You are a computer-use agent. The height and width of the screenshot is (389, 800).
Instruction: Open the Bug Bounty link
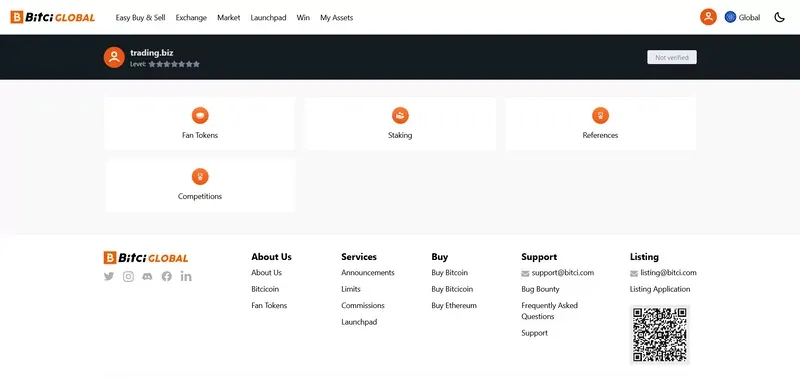[540, 289]
